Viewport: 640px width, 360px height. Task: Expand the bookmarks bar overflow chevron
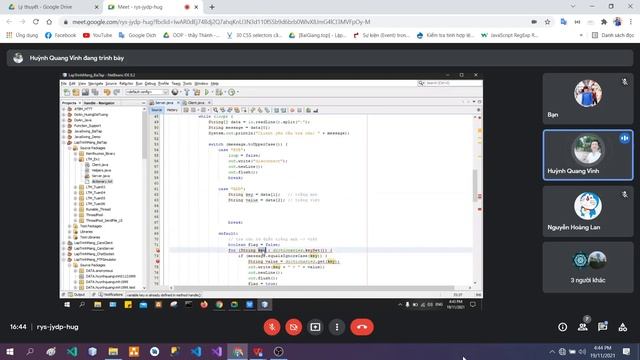(581, 35)
